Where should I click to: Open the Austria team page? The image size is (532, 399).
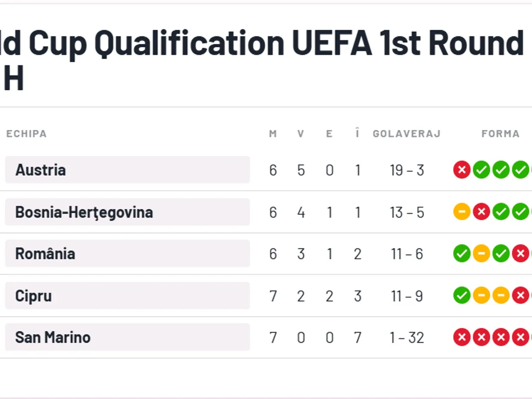pos(127,170)
